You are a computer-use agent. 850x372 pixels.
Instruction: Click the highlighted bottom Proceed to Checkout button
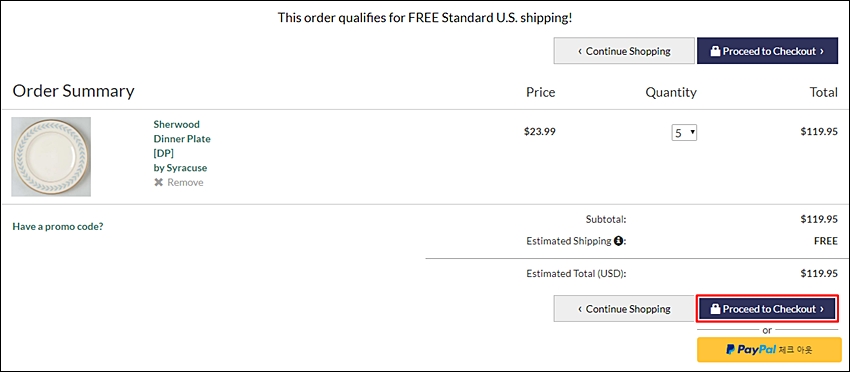click(768, 309)
